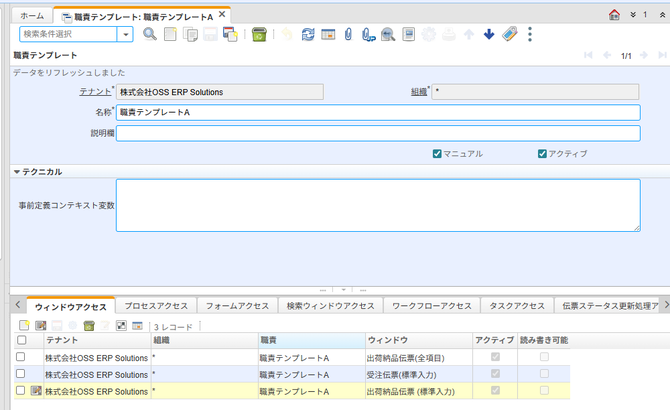Customize grid icon in detail toolbar
670x410 pixels.
(137, 326)
